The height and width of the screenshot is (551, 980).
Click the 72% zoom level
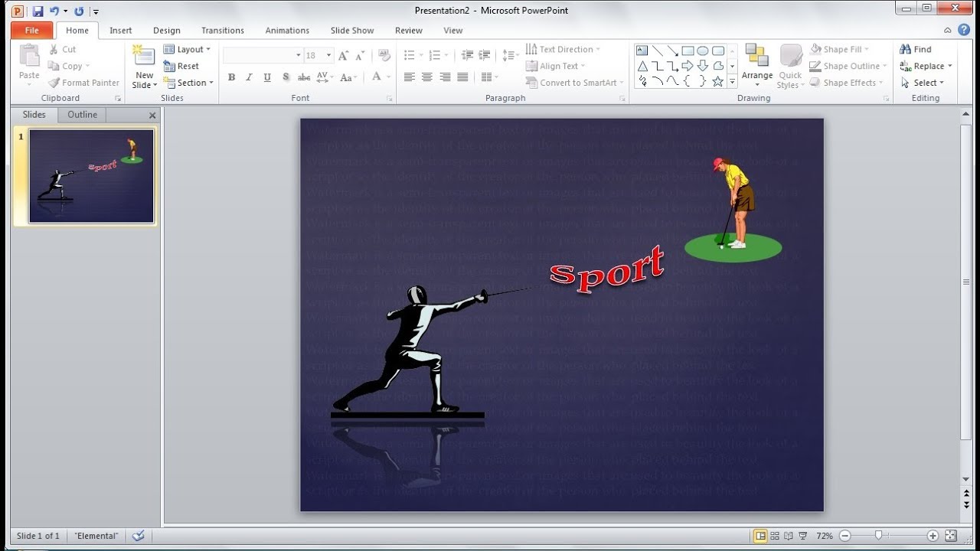tap(825, 536)
